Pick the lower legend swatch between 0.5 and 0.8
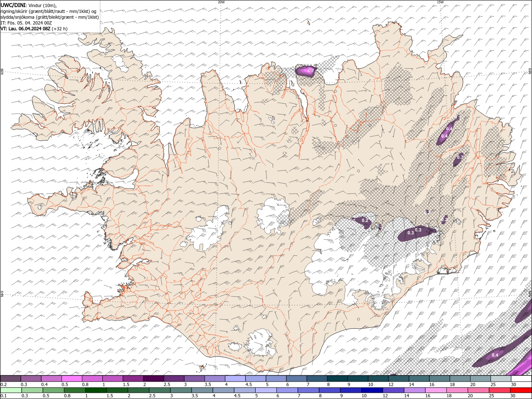This screenshot has width=532, height=399. pyautogui.click(x=54, y=390)
